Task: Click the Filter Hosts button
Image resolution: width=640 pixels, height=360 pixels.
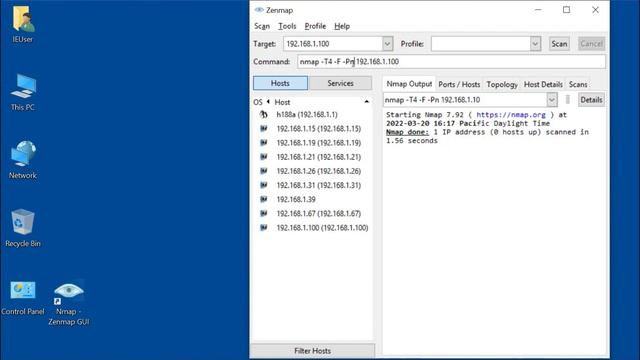Action: [313, 351]
